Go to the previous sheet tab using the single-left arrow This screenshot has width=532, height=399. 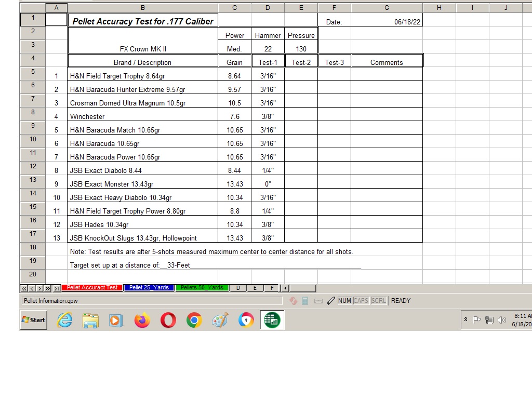click(32, 288)
